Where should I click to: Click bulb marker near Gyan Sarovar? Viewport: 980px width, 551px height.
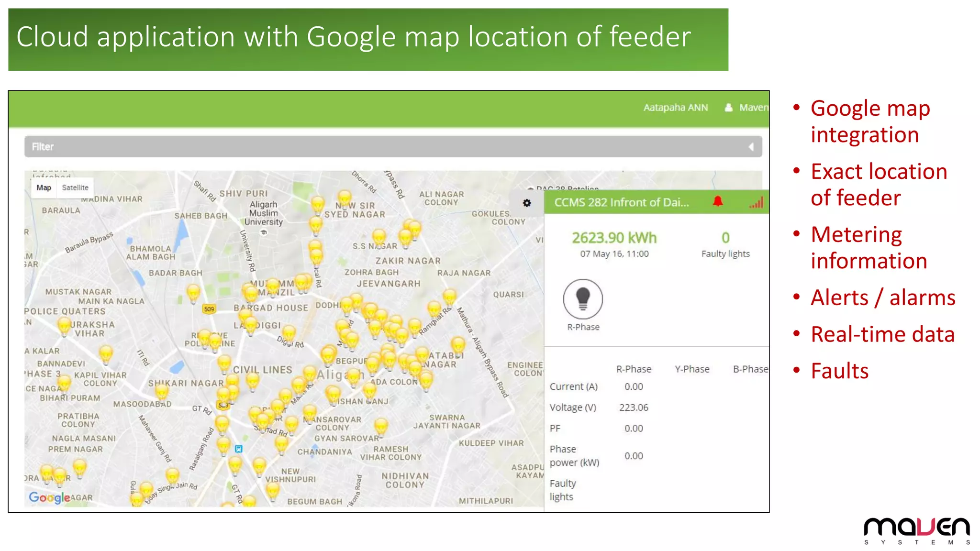pos(381,426)
